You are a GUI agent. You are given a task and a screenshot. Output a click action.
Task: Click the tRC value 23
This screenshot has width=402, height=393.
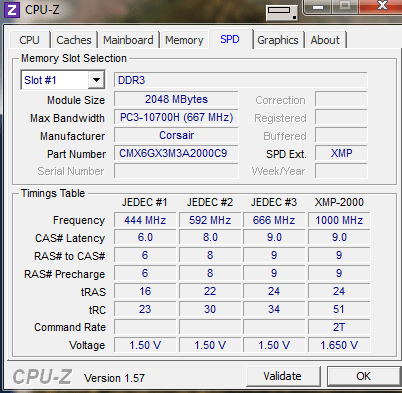[145, 309]
